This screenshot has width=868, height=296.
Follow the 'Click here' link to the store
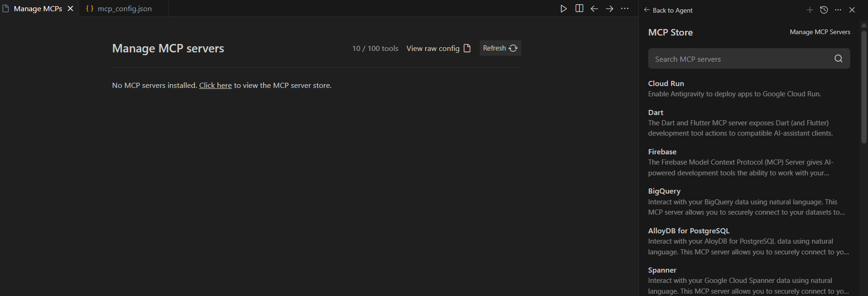click(215, 86)
